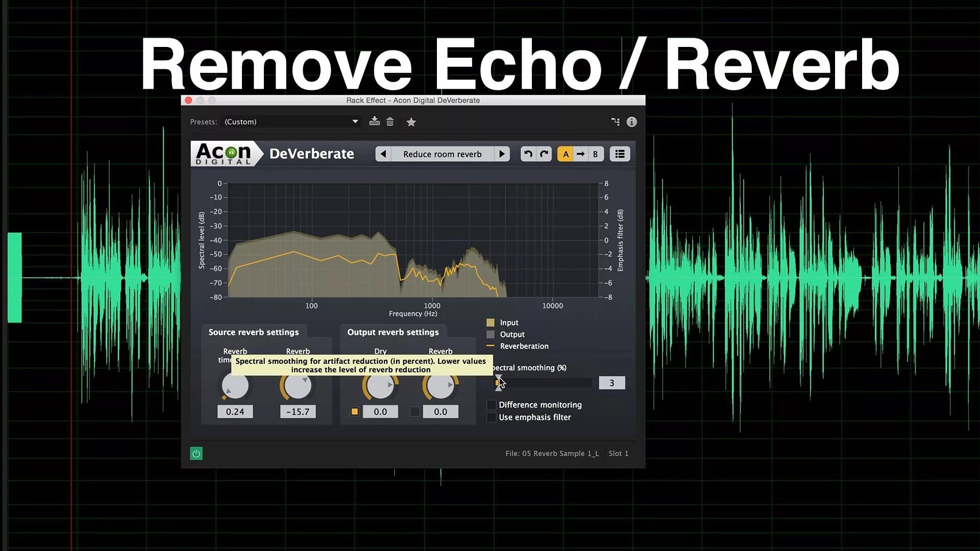The height and width of the screenshot is (551, 980).
Task: Select the B comparison slot button
Action: (594, 154)
